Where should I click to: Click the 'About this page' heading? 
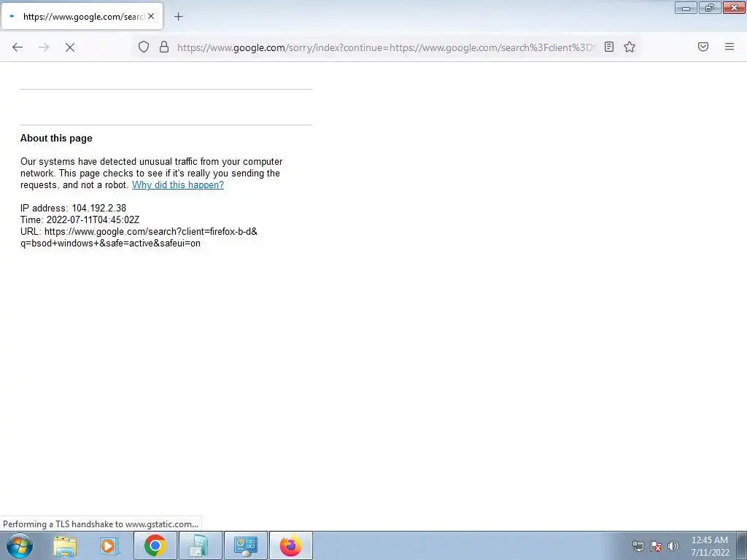pyautogui.click(x=56, y=138)
